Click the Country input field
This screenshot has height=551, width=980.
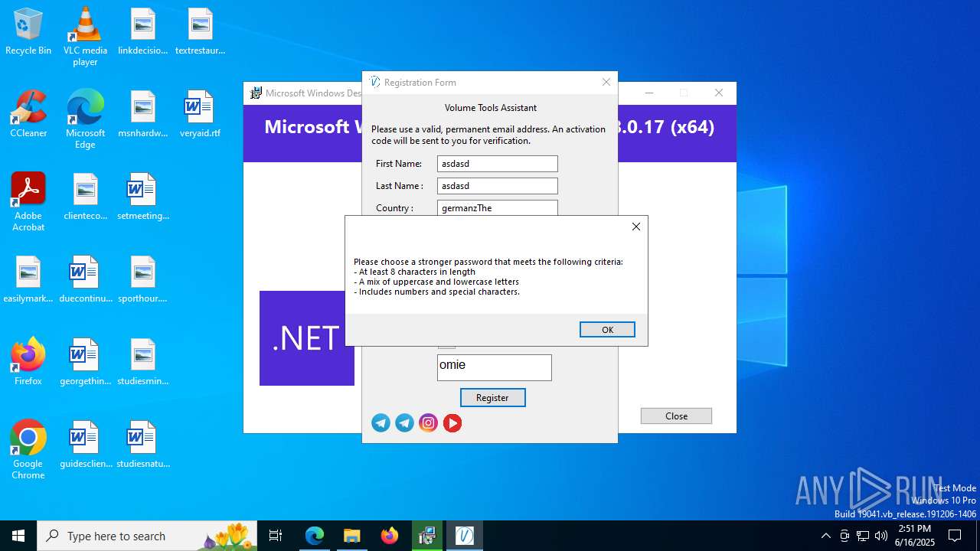(498, 208)
